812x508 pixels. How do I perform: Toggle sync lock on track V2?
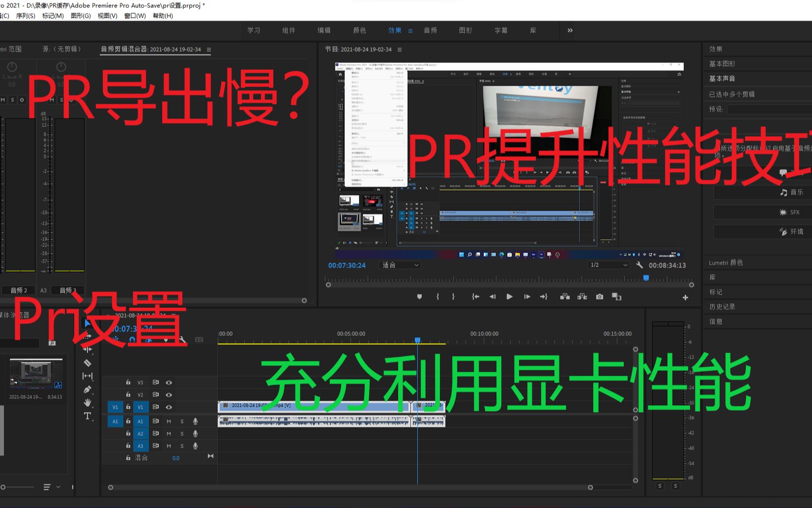pos(155,395)
